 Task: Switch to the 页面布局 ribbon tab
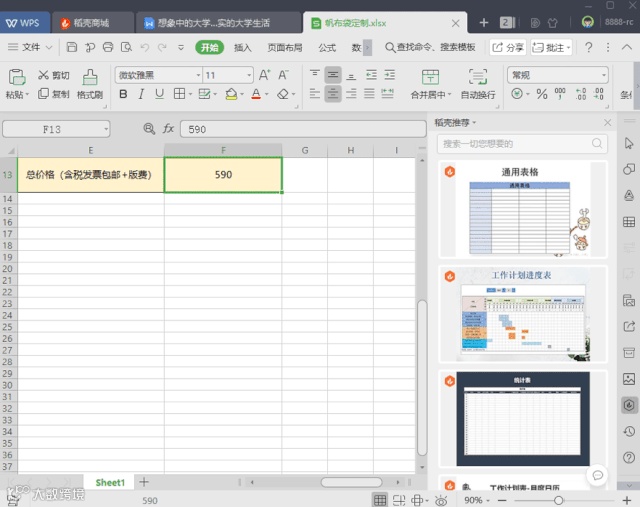[x=285, y=48]
